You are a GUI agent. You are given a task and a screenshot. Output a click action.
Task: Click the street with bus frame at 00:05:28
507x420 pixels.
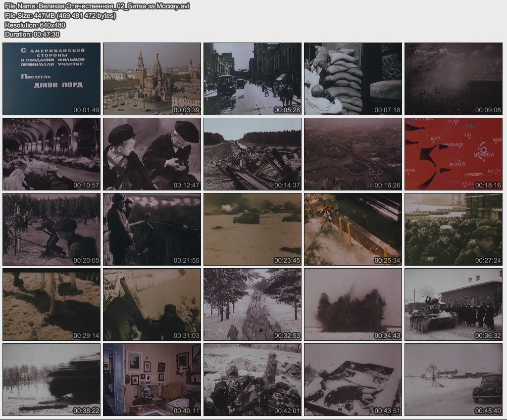tap(253, 79)
